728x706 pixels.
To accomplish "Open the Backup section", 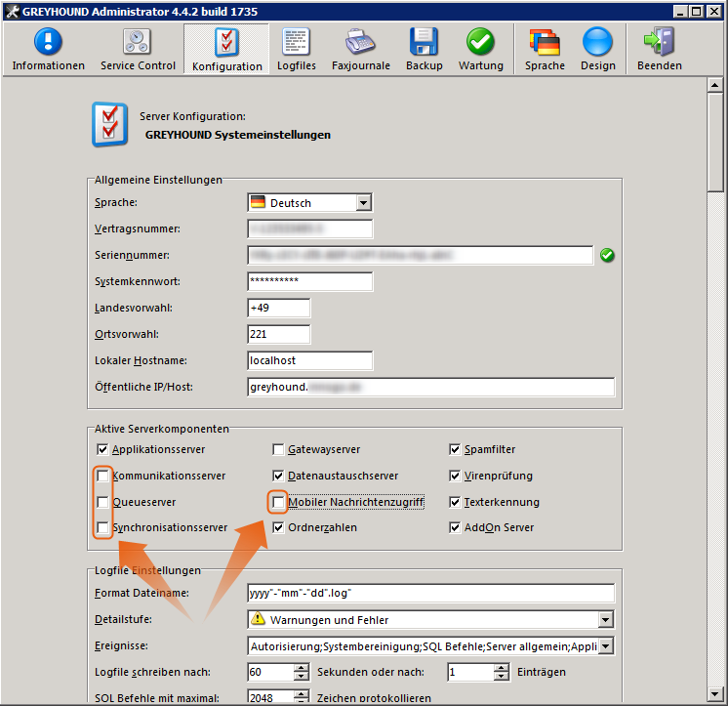I will coord(424,49).
